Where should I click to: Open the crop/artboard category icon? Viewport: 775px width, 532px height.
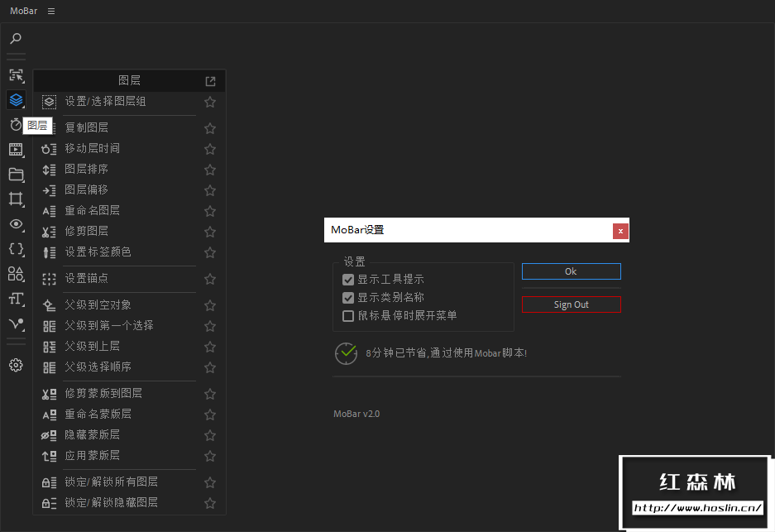(16, 199)
